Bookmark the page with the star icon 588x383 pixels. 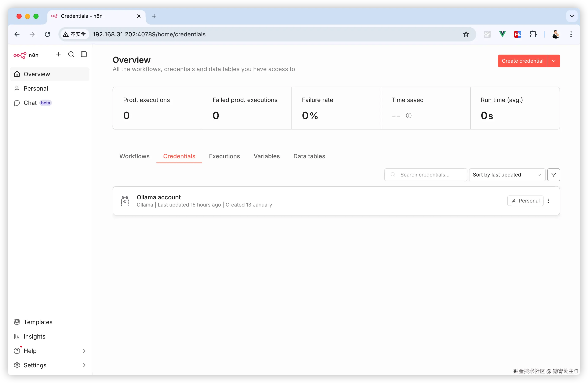pyautogui.click(x=466, y=34)
